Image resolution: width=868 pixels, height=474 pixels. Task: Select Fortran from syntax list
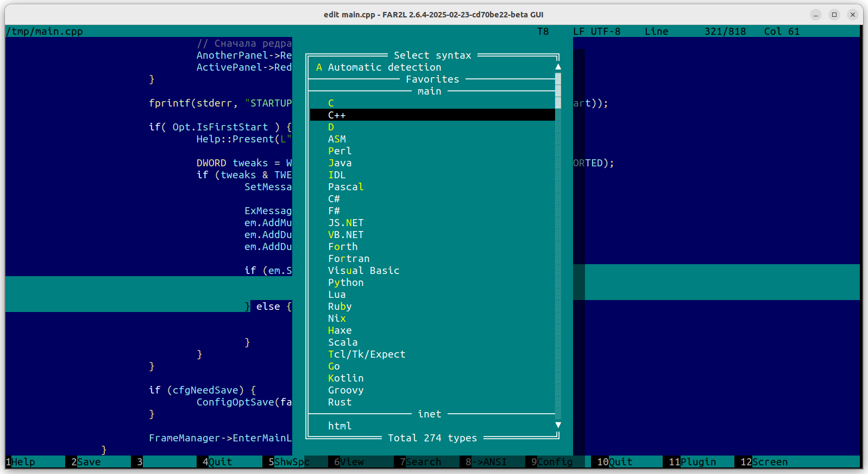pos(349,259)
